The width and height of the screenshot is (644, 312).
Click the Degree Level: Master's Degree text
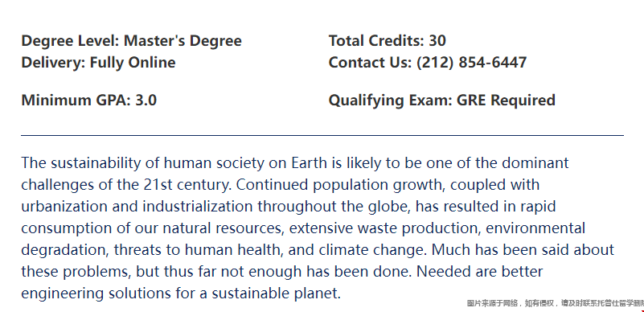(x=131, y=41)
